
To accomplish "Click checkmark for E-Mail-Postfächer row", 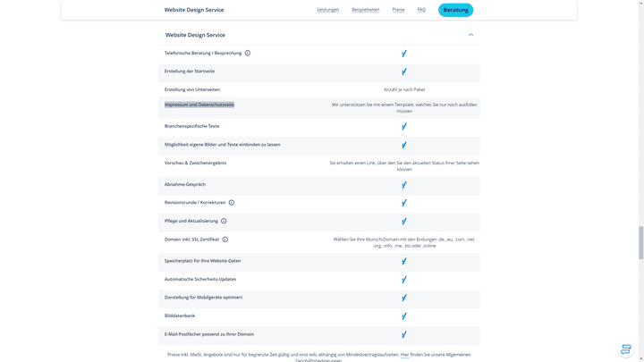I will point(404,334).
